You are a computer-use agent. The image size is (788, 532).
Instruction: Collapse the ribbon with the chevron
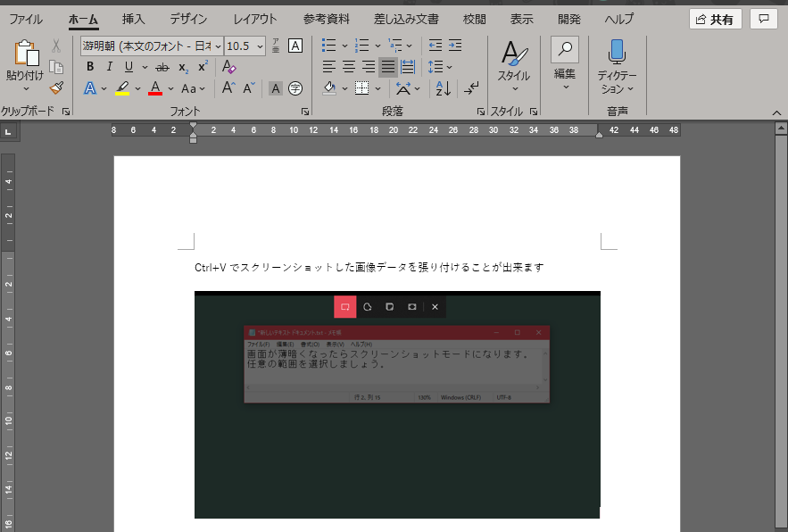776,112
